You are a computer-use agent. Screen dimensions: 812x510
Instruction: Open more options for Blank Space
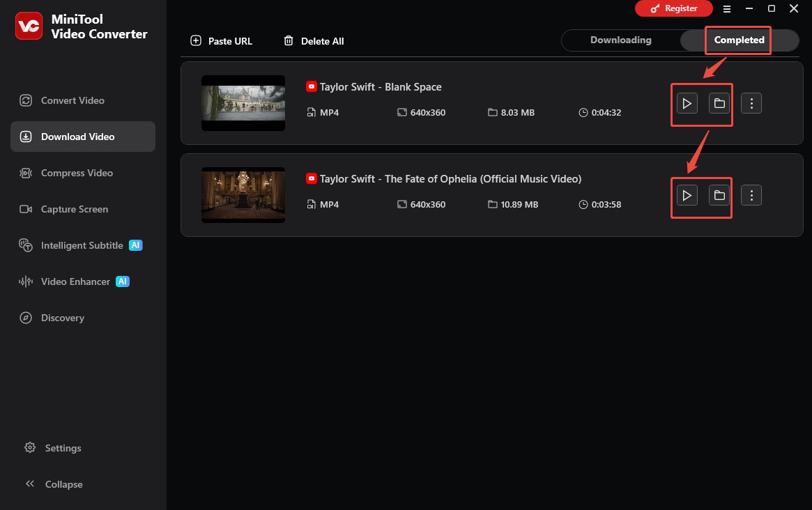tap(751, 104)
